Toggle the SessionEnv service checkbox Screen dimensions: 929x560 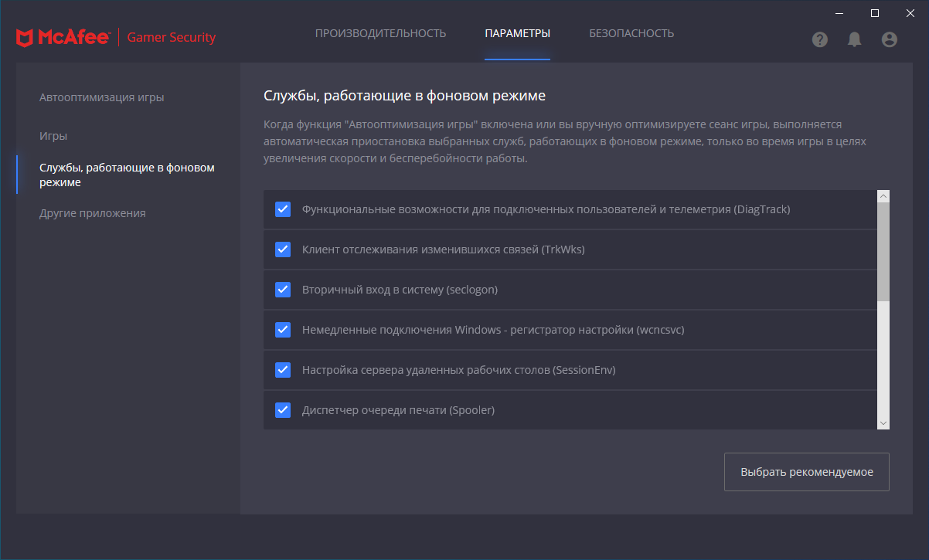coord(283,370)
